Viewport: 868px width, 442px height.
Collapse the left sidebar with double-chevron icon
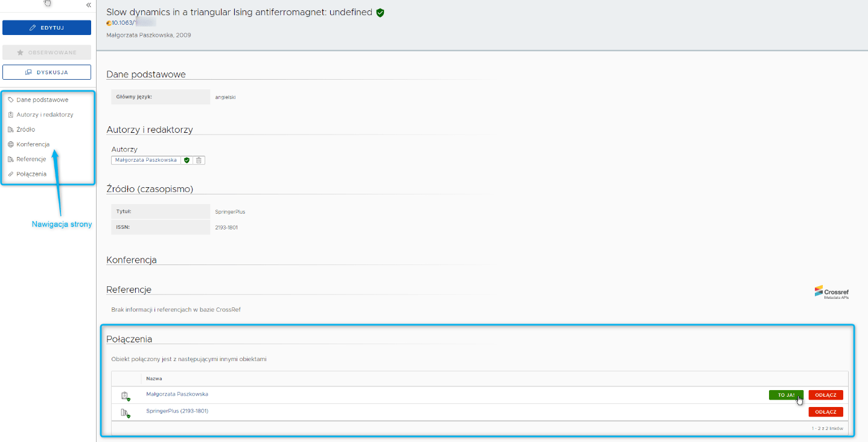[x=88, y=5]
